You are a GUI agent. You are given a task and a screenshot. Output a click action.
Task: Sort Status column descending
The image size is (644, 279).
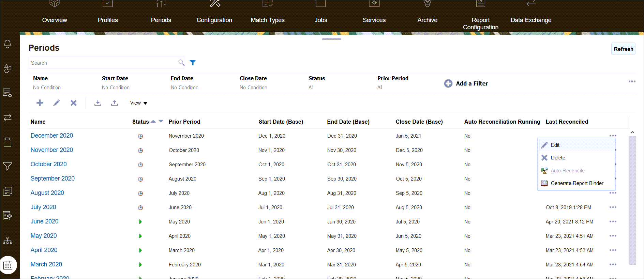[x=161, y=121]
